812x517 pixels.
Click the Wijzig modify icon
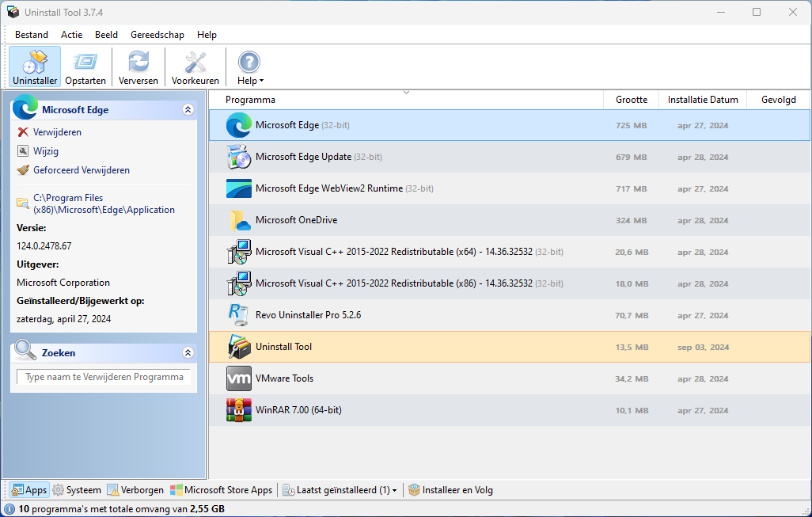[x=23, y=150]
